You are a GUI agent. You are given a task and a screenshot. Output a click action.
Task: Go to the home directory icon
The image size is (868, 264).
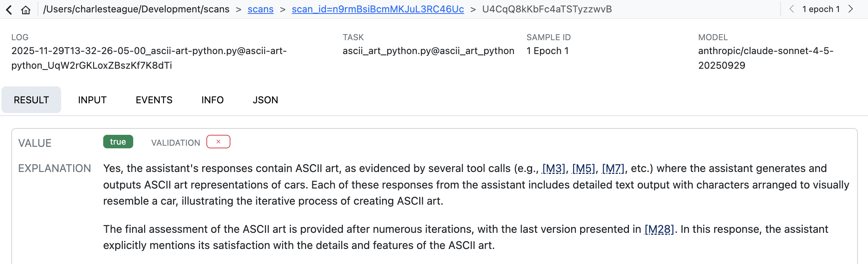26,10
